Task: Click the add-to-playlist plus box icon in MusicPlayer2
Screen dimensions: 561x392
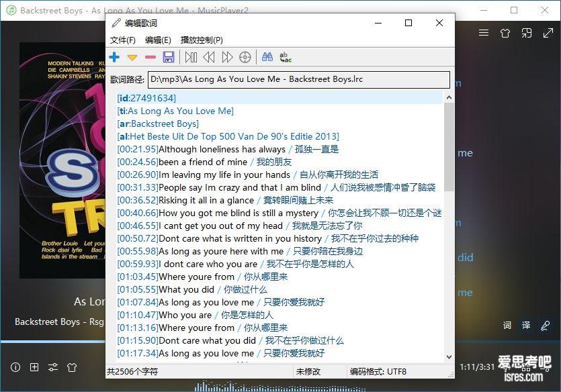Action: tap(34, 367)
